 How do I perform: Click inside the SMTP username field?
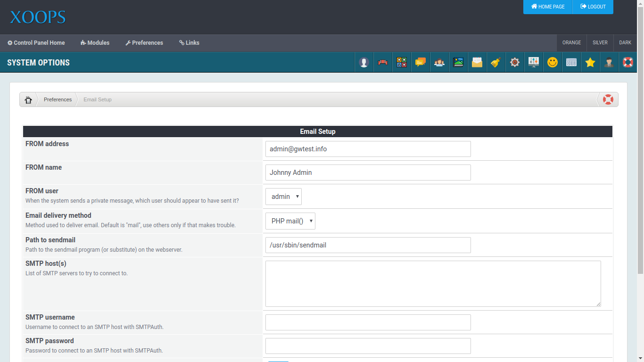pyautogui.click(x=368, y=322)
